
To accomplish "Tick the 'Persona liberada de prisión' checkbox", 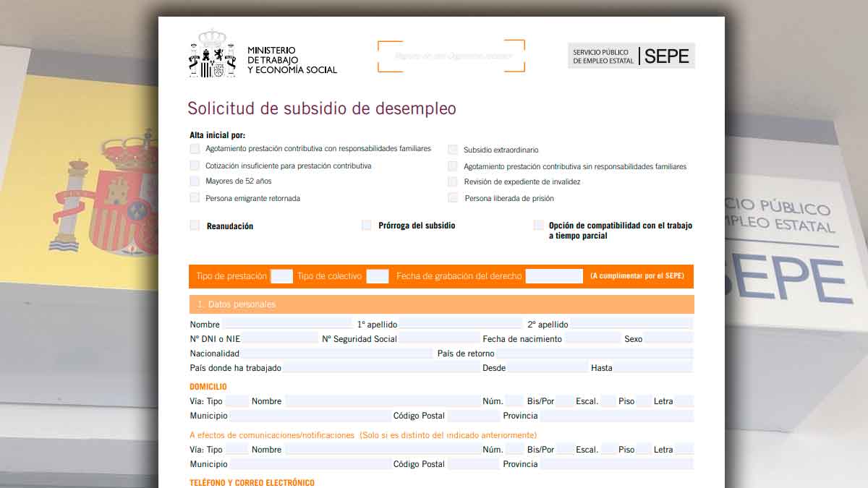I will (x=453, y=197).
